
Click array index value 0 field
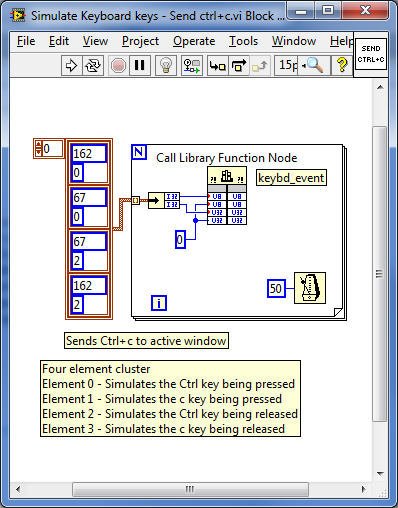[53, 148]
